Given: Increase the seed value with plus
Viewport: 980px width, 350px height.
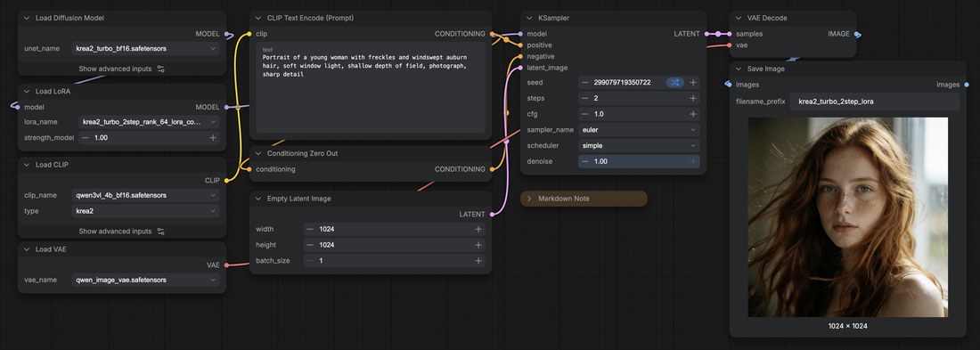Looking at the screenshot, I should [692, 83].
